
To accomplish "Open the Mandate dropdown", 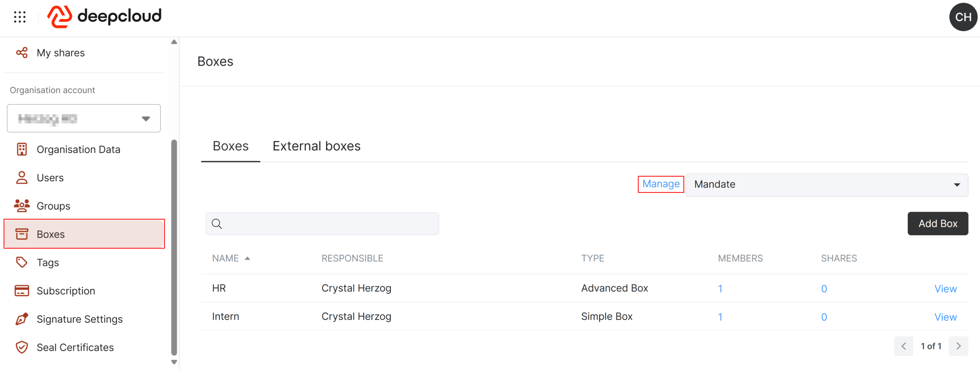I will (x=826, y=185).
